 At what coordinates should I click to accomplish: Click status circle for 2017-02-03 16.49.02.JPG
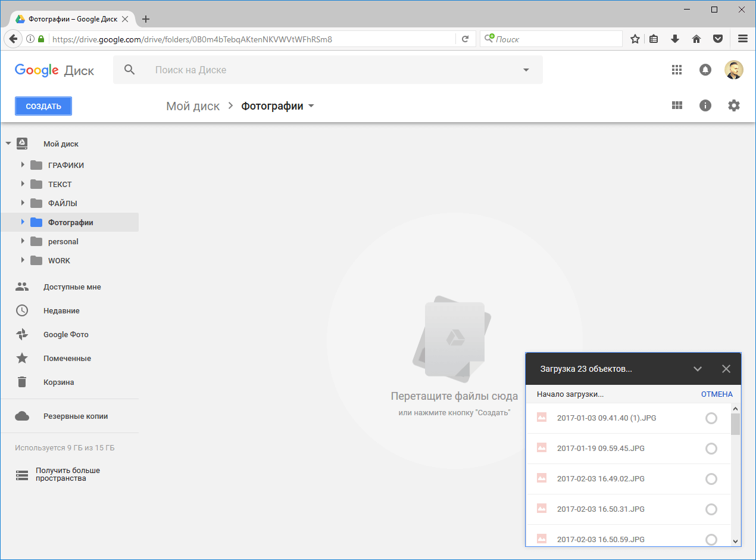point(711,479)
